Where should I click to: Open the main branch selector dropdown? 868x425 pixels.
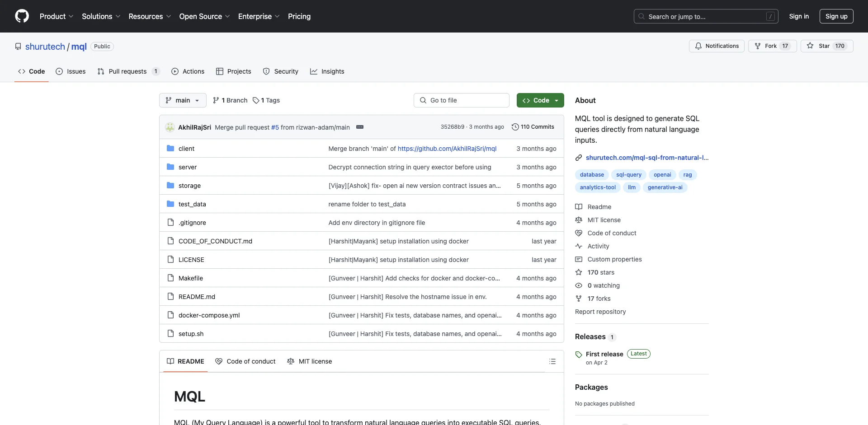[183, 100]
